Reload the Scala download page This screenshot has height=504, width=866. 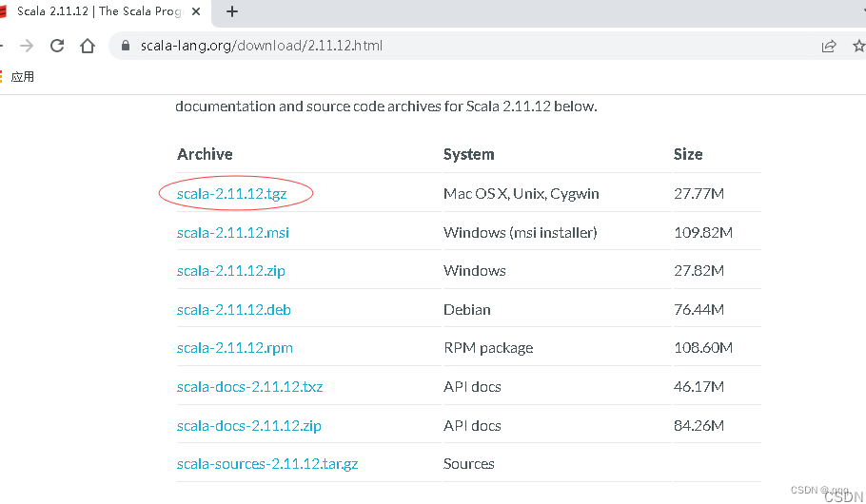tap(57, 46)
